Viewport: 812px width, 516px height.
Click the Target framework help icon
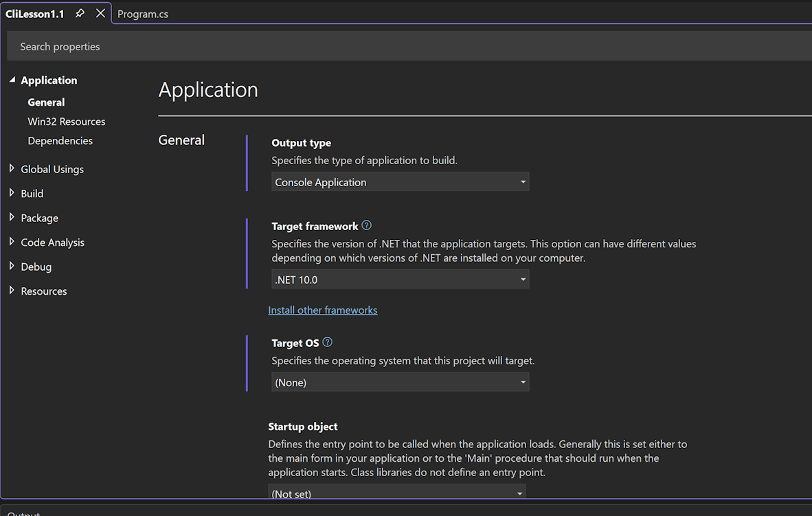(366, 225)
